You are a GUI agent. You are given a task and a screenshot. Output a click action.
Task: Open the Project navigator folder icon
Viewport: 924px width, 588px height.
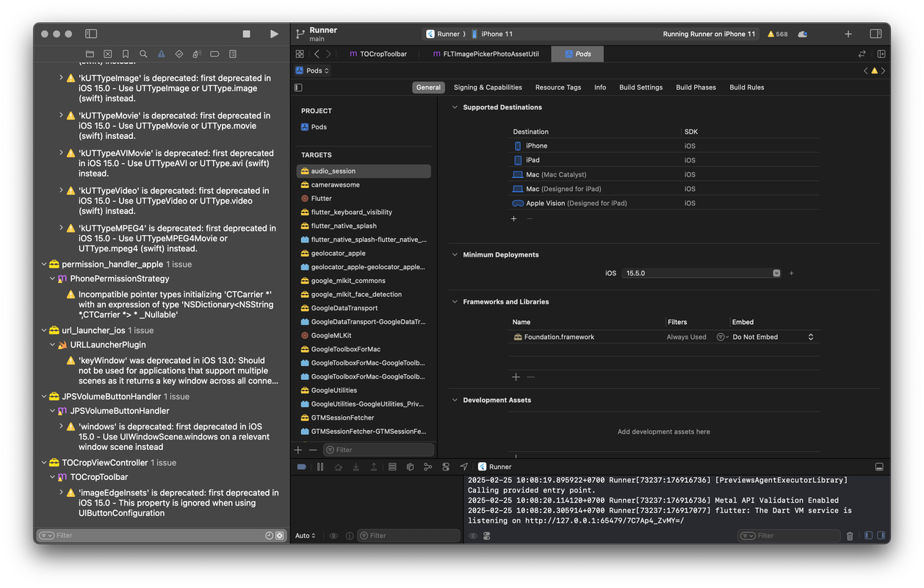tap(90, 54)
